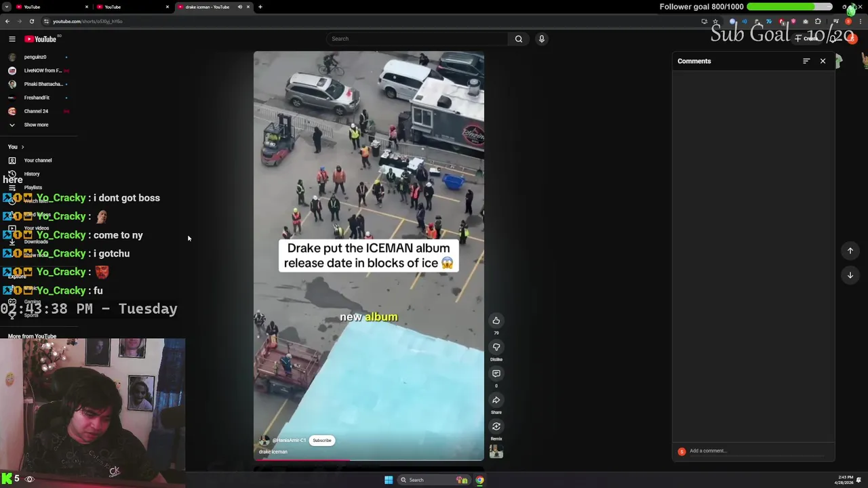Click the browser forward arrow
The width and height of the screenshot is (868, 488).
pyautogui.click(x=19, y=21)
